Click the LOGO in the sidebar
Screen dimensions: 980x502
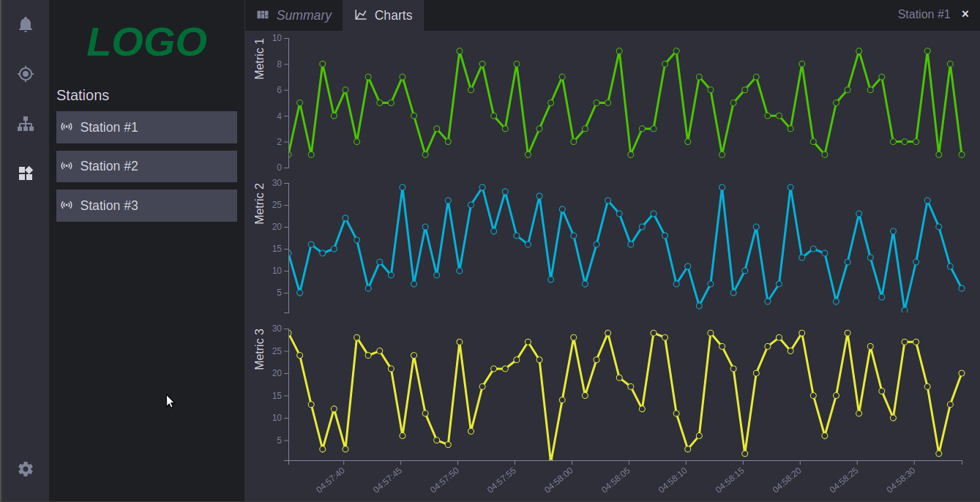pyautogui.click(x=146, y=42)
